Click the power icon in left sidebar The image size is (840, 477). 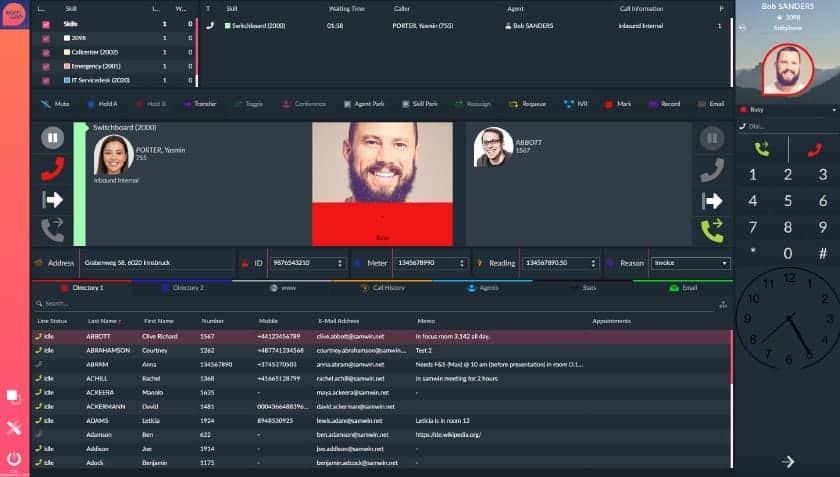point(14,459)
